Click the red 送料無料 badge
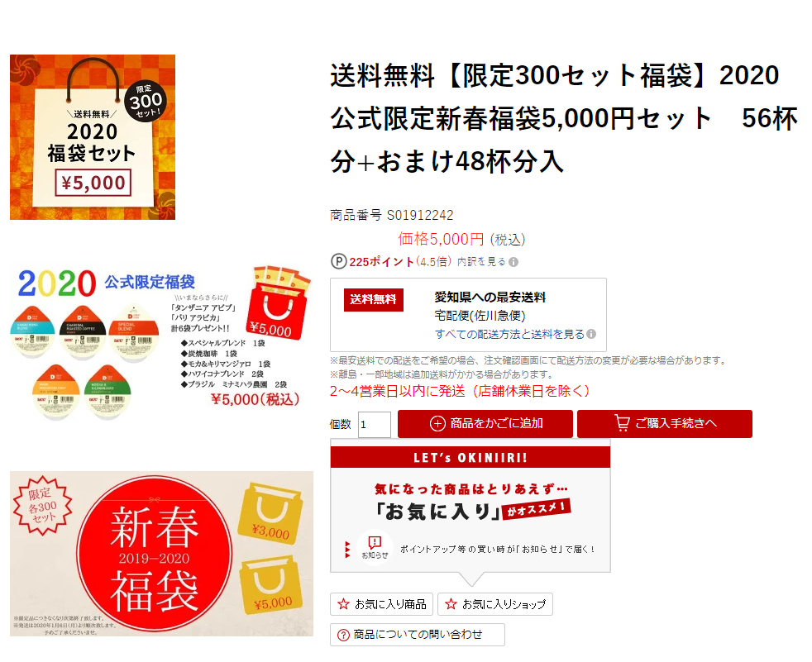 pos(374,299)
